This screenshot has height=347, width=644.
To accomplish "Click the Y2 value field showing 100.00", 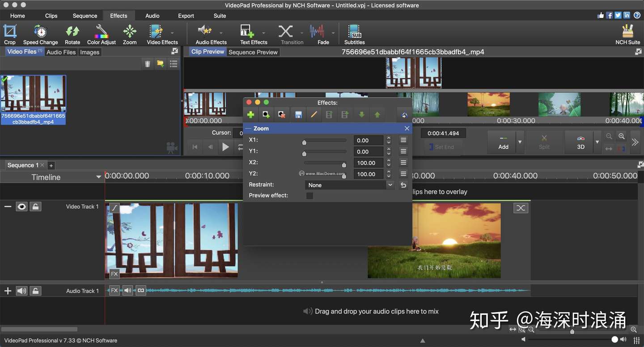I will click(x=368, y=174).
